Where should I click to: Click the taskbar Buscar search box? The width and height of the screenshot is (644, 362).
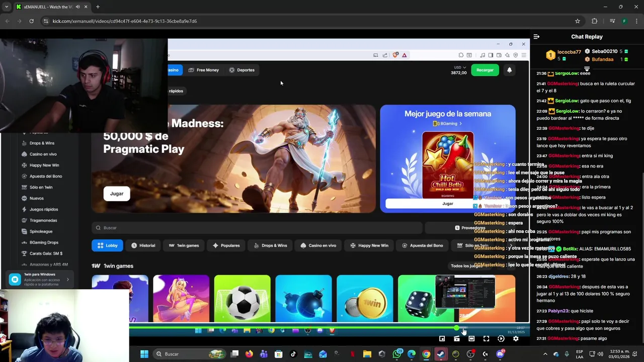point(189,354)
